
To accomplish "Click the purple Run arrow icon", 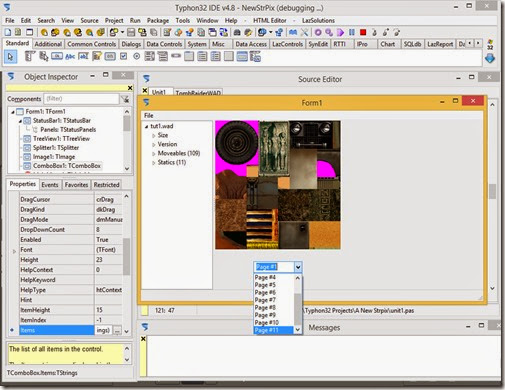I will pyautogui.click(x=340, y=32).
